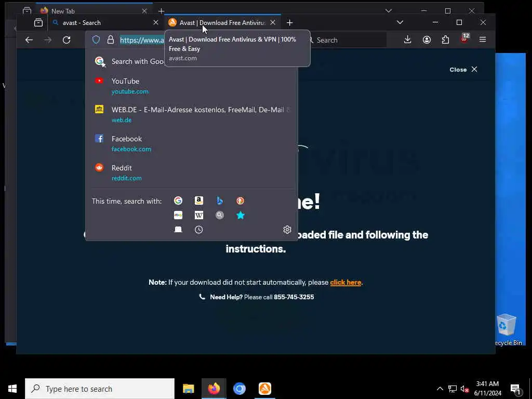Choose the WEB.DE suggestion
Viewport: 532px width, 399px height.
pos(192,114)
